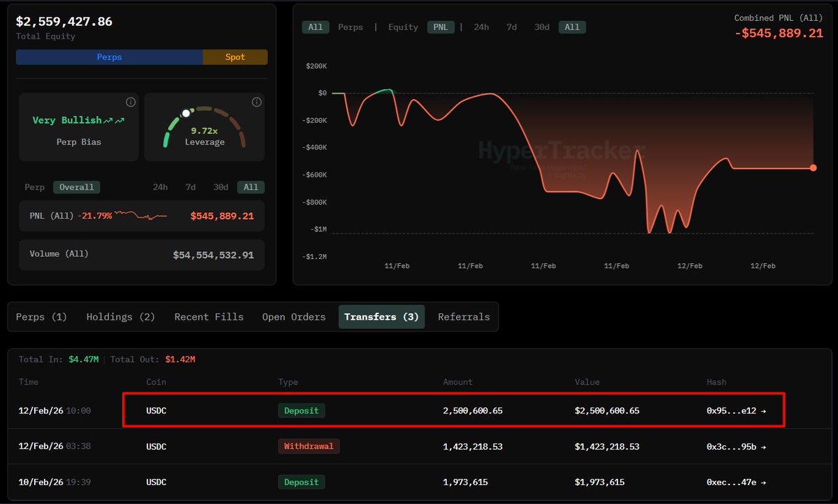Click the 9.72x leverage gauge
The width and height of the screenshot is (838, 504).
tap(205, 128)
